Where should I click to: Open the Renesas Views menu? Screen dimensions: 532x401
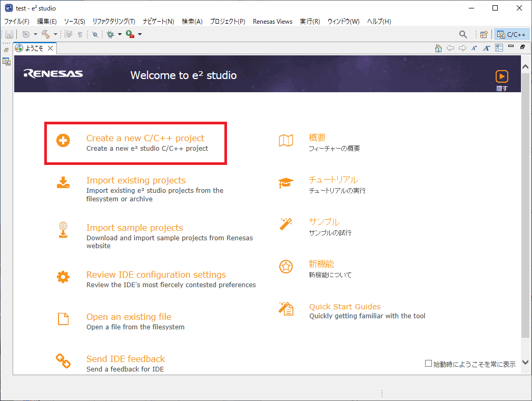pos(272,22)
